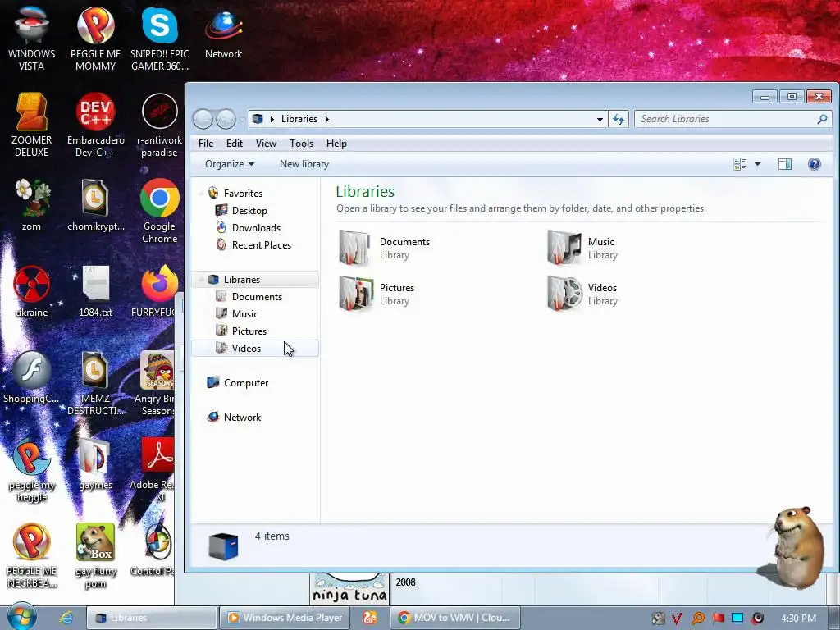Switch to MOV to WMV Chrome taskbar button
This screenshot has width=840, height=630.
pos(455,618)
